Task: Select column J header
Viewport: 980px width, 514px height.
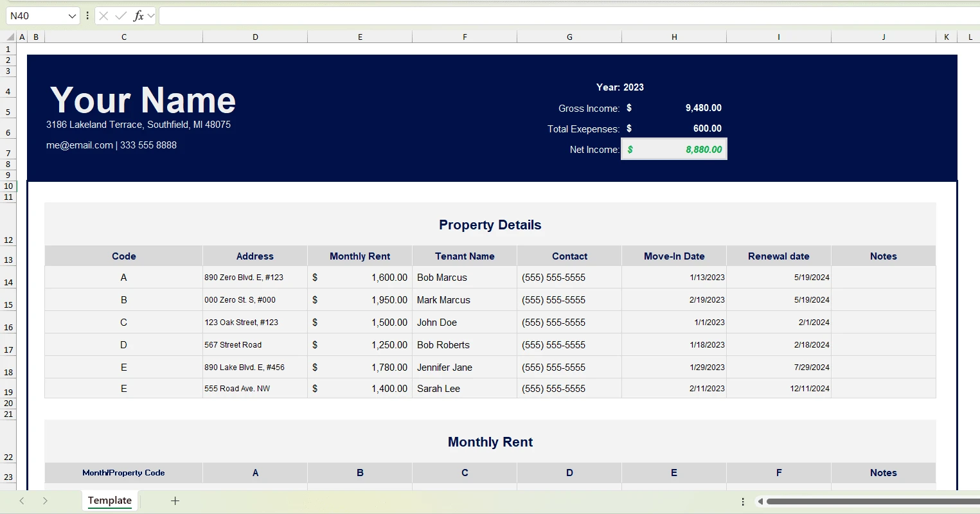Action: click(884, 37)
